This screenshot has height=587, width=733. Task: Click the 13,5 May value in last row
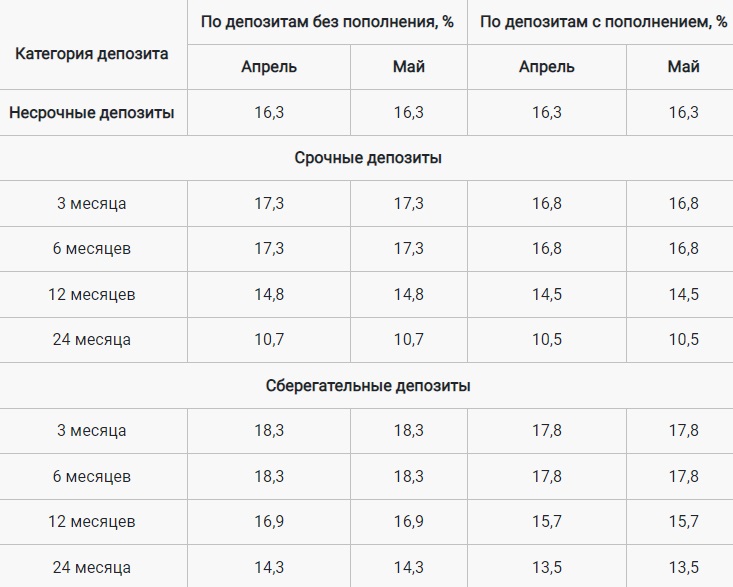[x=683, y=567]
